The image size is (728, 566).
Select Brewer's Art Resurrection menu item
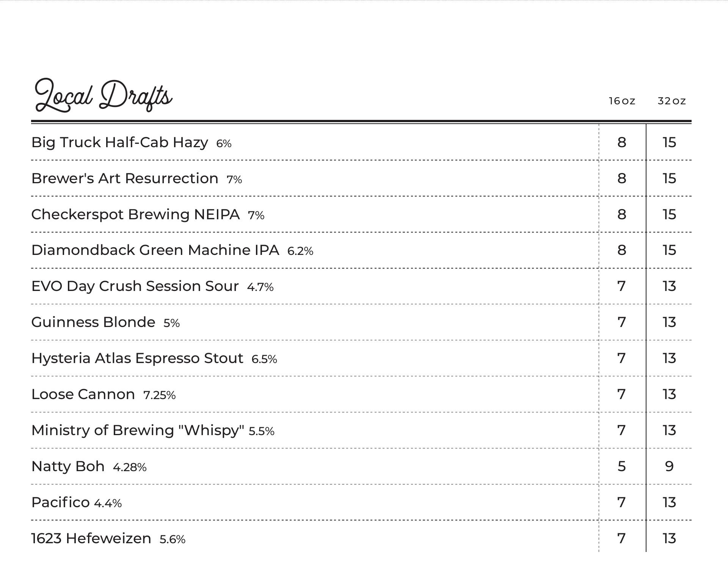click(x=125, y=178)
